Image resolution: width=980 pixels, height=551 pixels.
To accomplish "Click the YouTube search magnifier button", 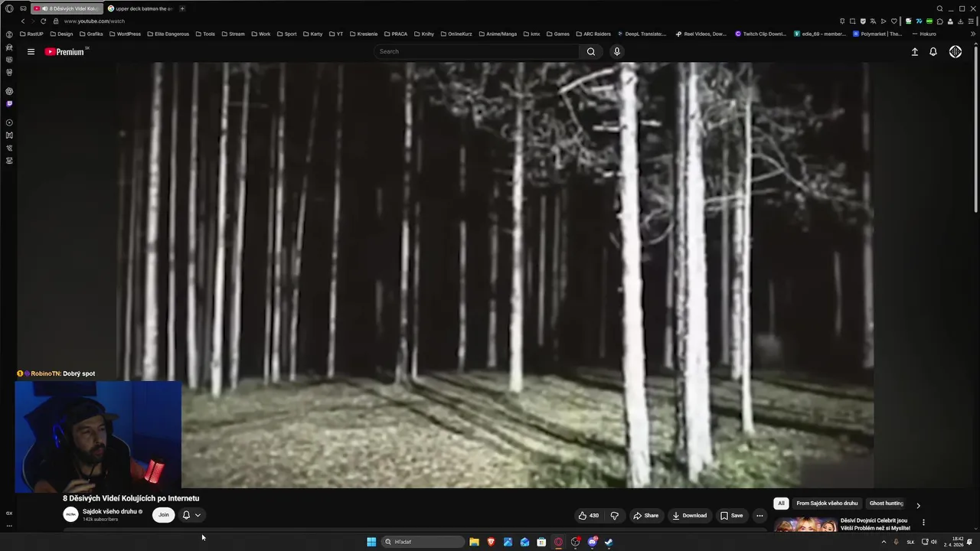I will pyautogui.click(x=590, y=52).
